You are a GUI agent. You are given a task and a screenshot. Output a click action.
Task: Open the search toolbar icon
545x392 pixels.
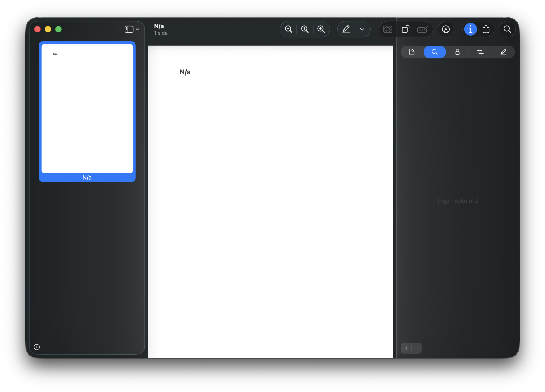click(x=507, y=29)
